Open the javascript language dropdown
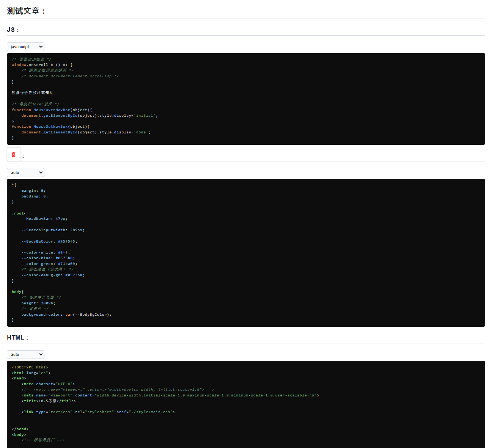Screen dimensions: 494x448 click(x=25, y=47)
